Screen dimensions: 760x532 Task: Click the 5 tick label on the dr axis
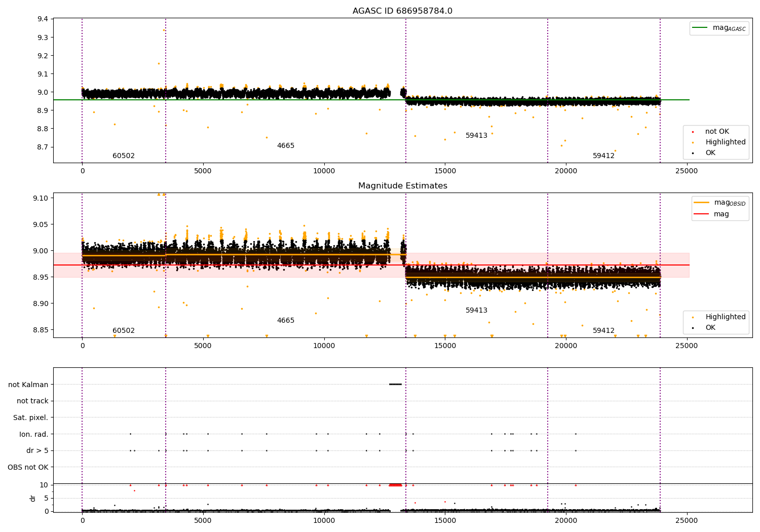click(x=46, y=498)
